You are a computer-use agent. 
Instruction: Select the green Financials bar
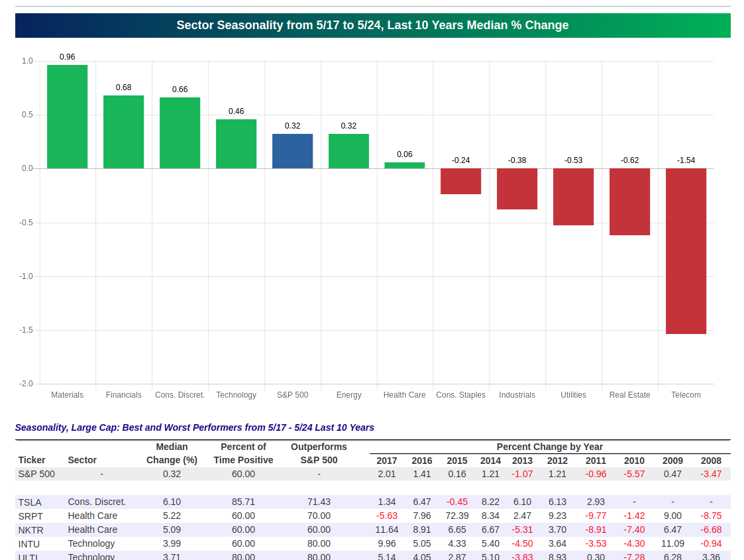tap(123, 132)
